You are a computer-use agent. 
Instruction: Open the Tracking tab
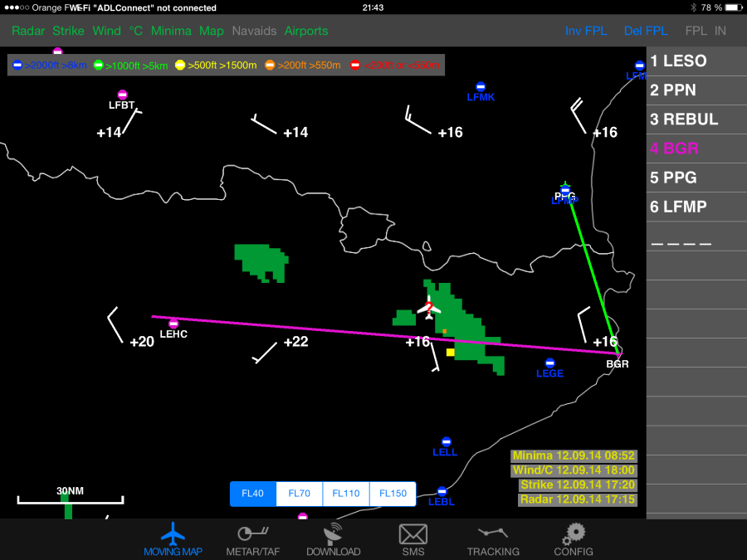(x=493, y=538)
